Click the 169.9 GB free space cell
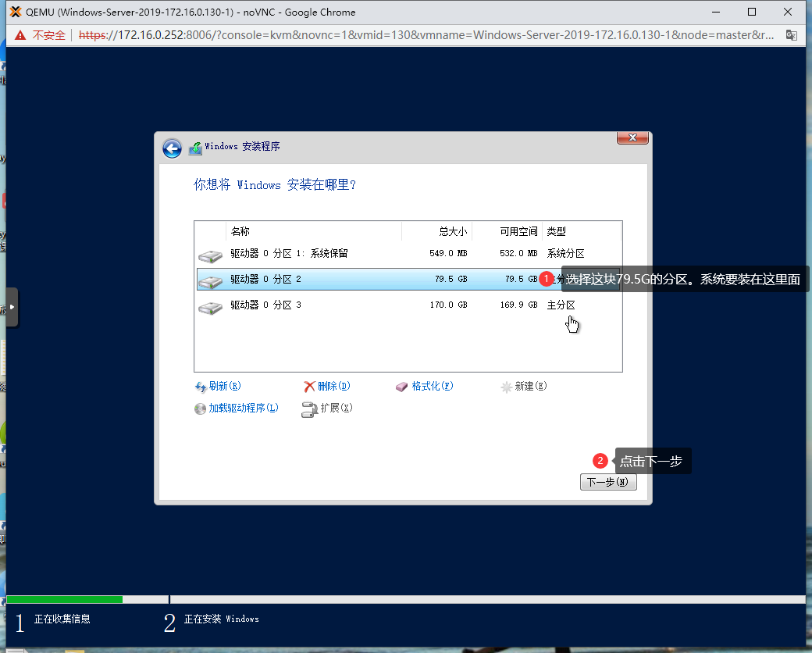The image size is (812, 653). tap(518, 305)
